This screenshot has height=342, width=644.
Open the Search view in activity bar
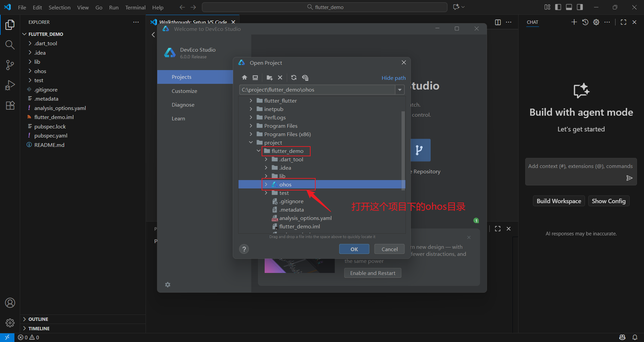pyautogui.click(x=10, y=45)
